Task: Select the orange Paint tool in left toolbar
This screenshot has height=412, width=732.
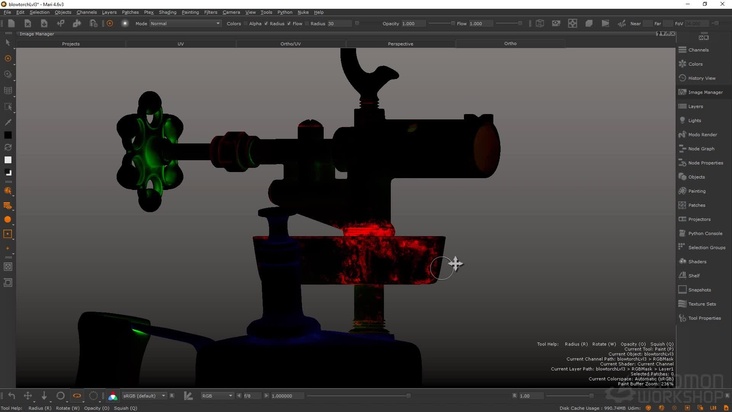Action: (8, 58)
